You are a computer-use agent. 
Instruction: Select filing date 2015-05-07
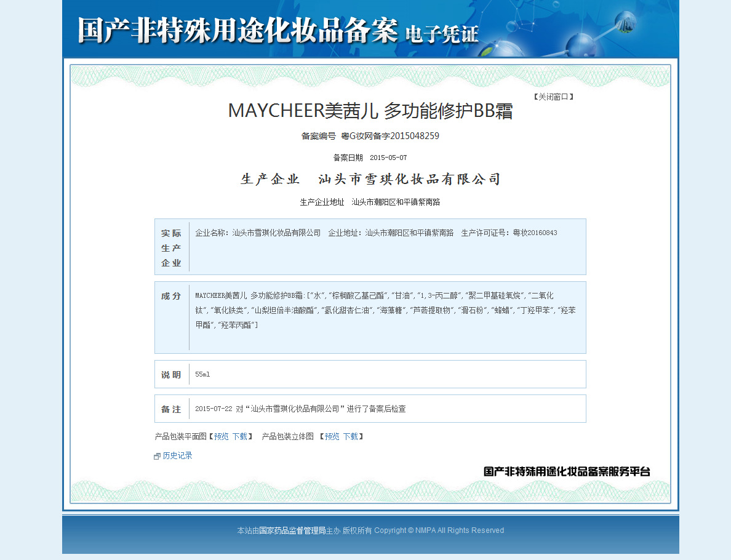coord(388,158)
